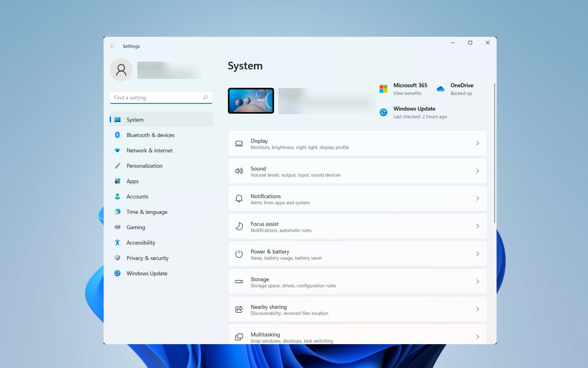The image size is (588, 368).
Task: Navigate to Privacy & security settings
Action: pyautogui.click(x=147, y=257)
